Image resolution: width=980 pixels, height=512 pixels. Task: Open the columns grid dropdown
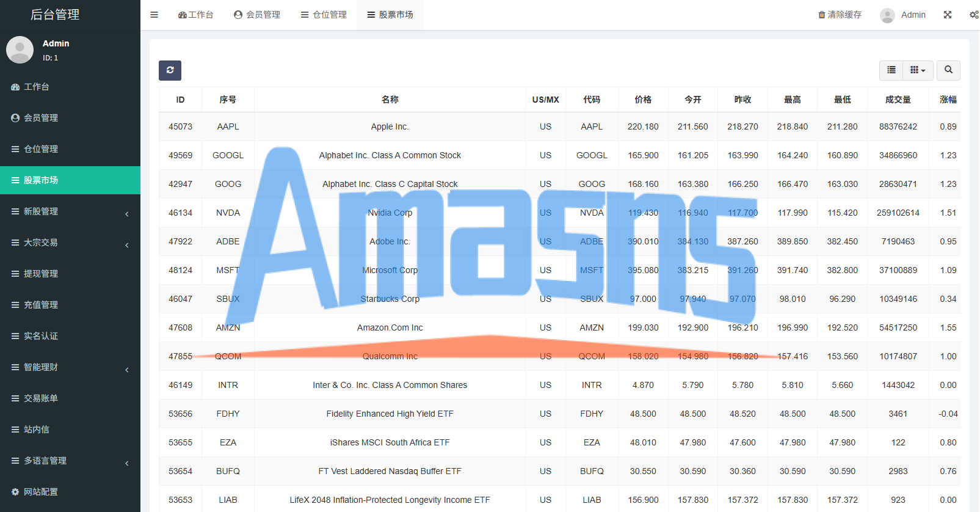coord(918,70)
